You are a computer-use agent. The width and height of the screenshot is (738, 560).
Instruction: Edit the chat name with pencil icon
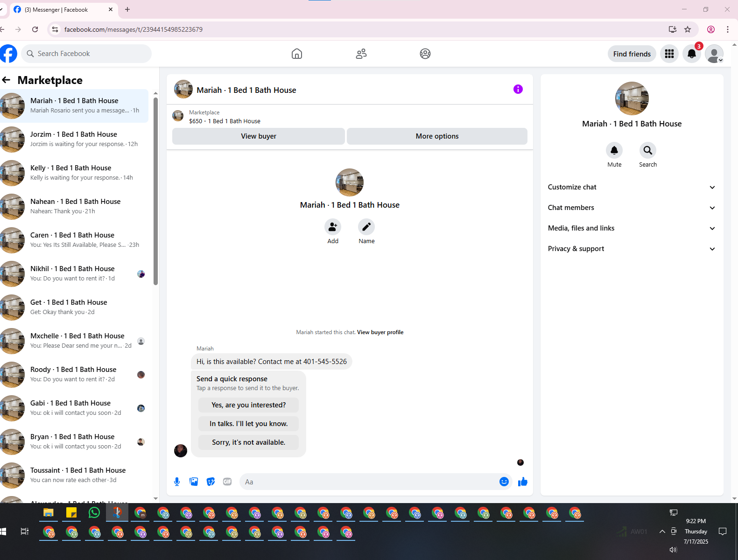point(366,227)
